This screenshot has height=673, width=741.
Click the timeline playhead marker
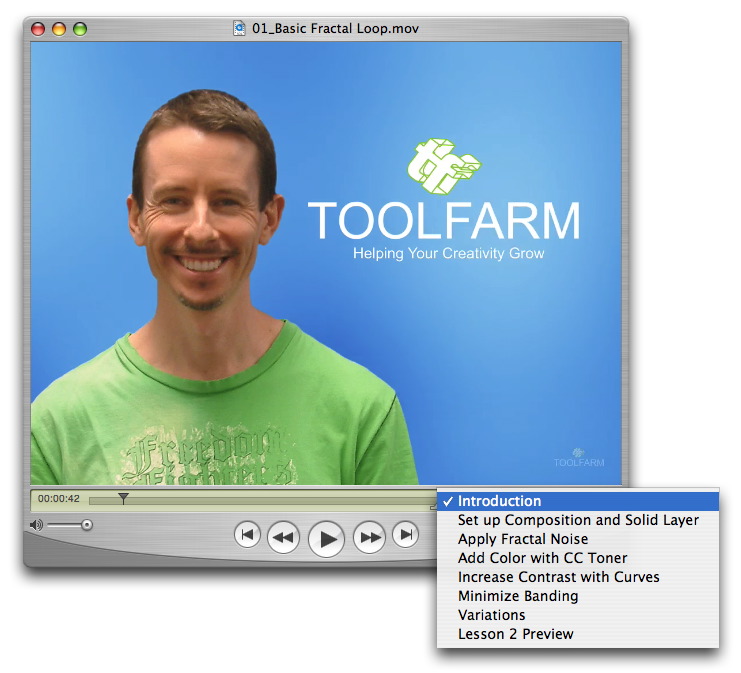123,497
